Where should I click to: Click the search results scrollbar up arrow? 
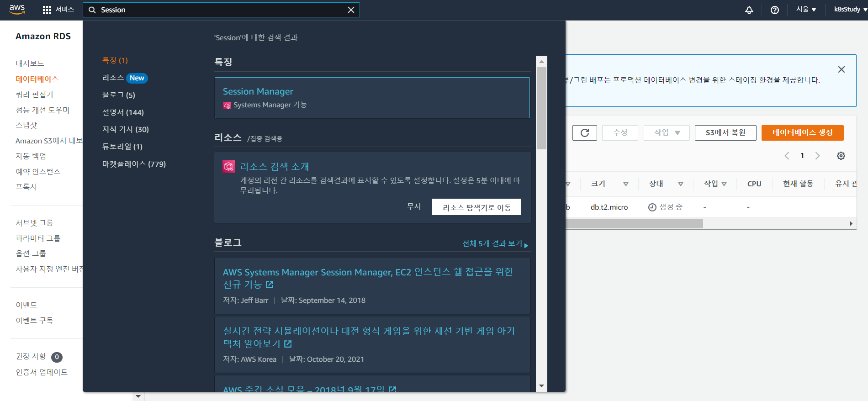[x=541, y=61]
